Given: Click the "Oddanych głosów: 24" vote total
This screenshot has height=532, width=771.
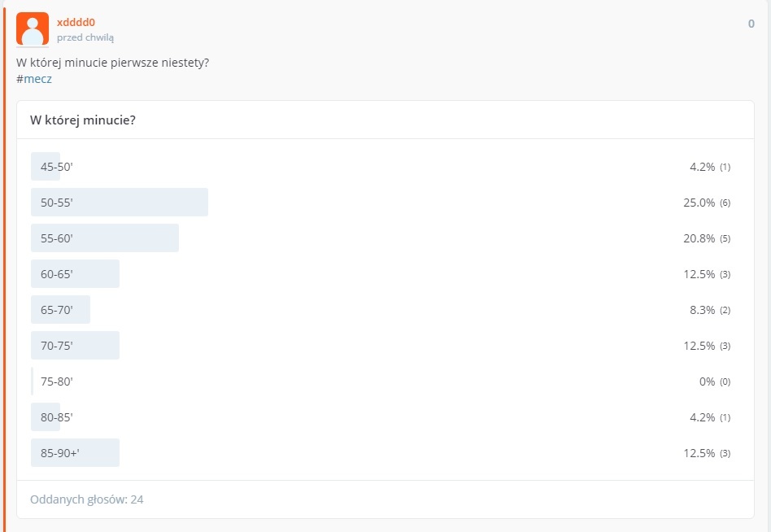Looking at the screenshot, I should (87, 499).
